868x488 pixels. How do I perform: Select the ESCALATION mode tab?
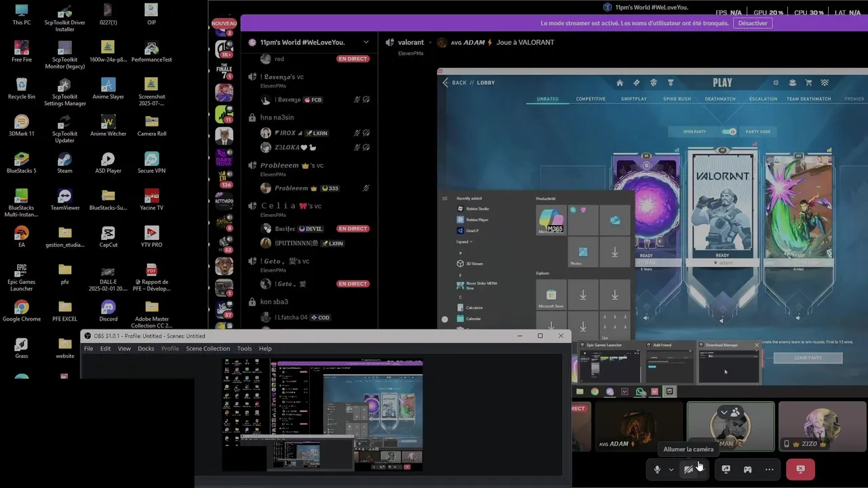tap(763, 99)
